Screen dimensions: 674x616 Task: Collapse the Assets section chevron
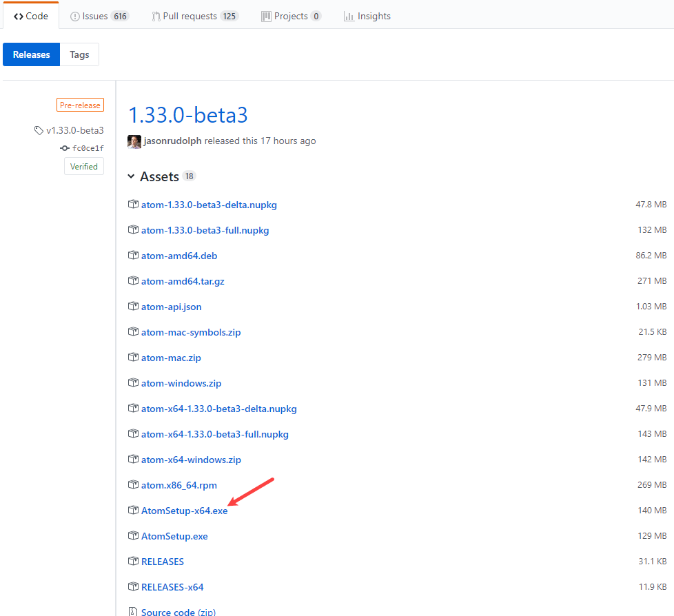pos(131,176)
